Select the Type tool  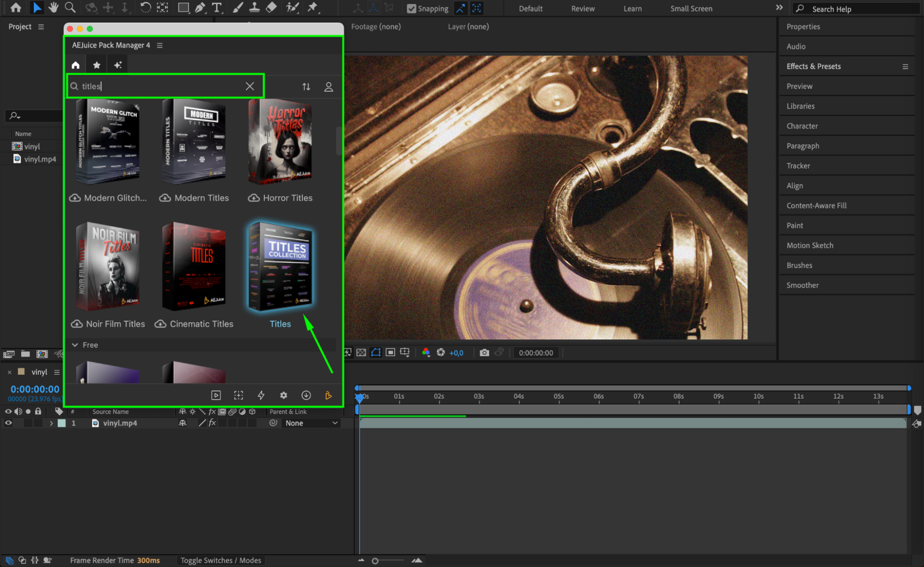(216, 7)
